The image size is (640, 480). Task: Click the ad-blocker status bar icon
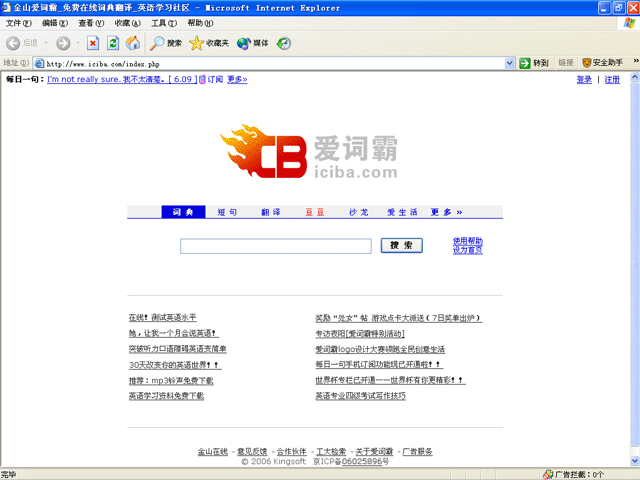(x=548, y=474)
